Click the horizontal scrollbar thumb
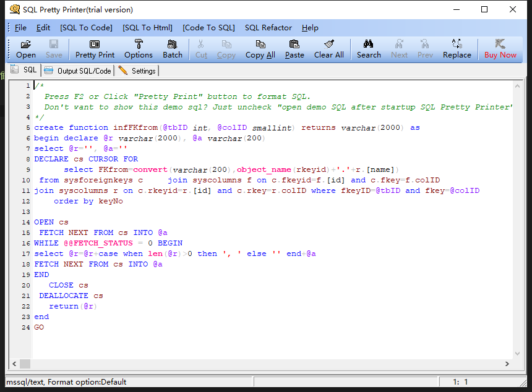532x392 pixels. click(25, 364)
